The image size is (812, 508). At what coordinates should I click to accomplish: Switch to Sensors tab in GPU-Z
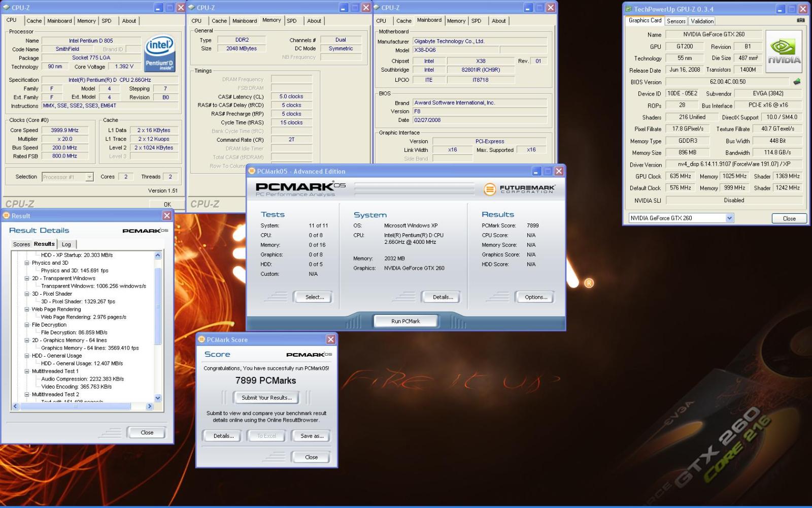[675, 21]
